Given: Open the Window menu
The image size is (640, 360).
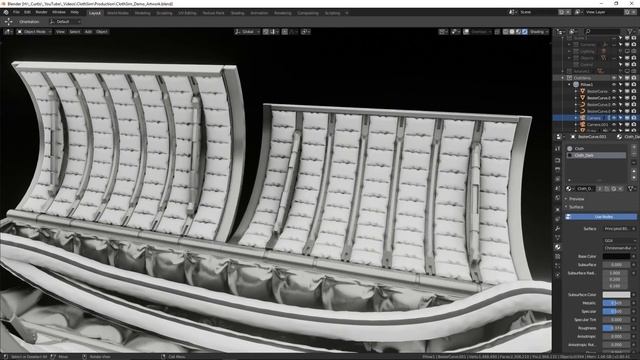Looking at the screenshot, I should (x=59, y=13).
